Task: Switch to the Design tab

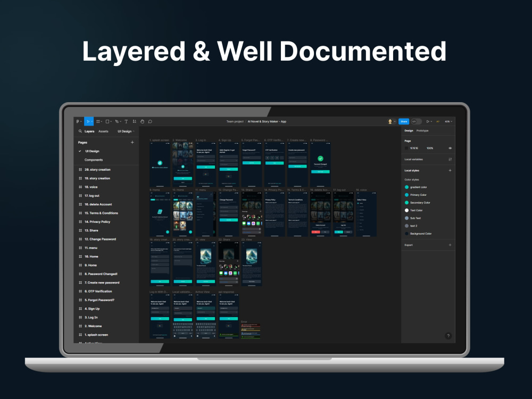Action: (409, 131)
